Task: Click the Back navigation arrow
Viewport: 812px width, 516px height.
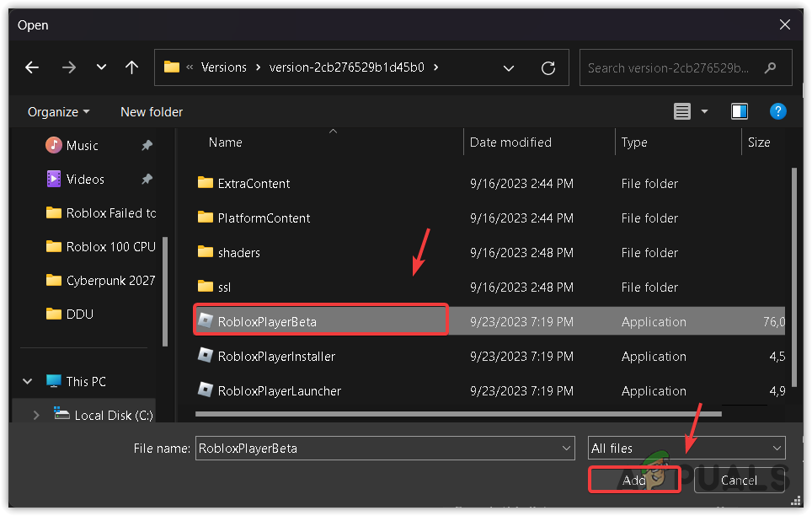Action: 32,67
